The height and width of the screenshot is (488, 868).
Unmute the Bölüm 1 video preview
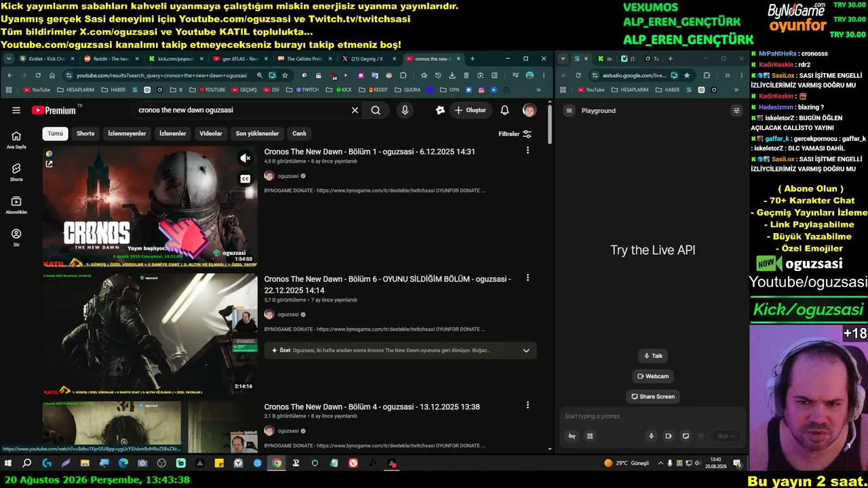245,158
